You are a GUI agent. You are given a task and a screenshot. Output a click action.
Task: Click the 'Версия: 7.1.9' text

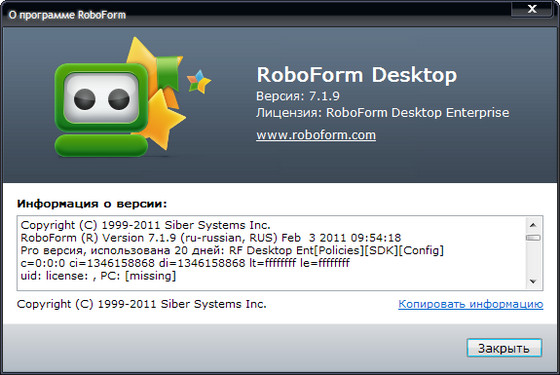pyautogui.click(x=298, y=96)
